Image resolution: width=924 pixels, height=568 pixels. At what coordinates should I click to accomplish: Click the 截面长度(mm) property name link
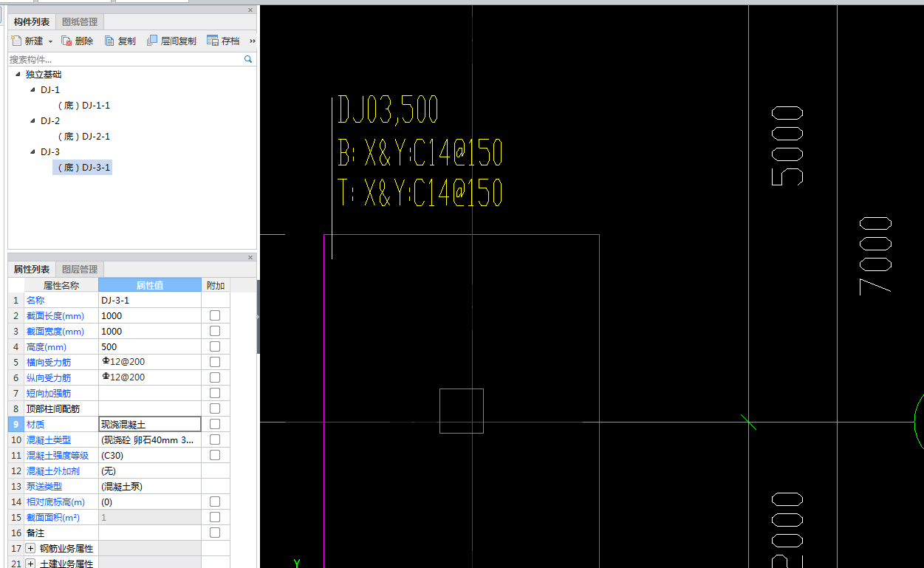click(x=55, y=316)
